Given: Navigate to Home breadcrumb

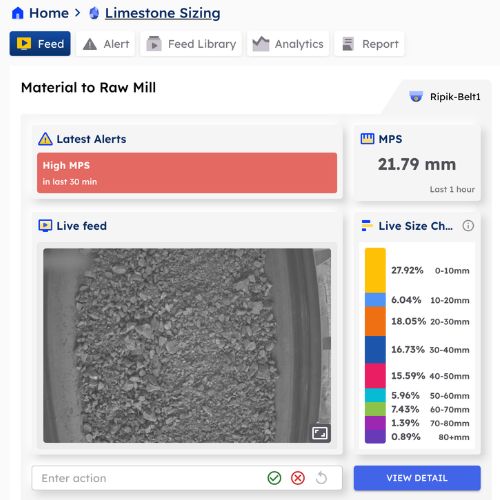Looking at the screenshot, I should click(49, 13).
